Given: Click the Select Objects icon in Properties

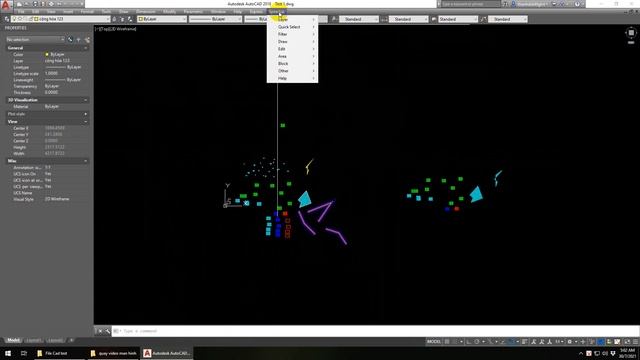Looking at the screenshot, I should [78, 40].
